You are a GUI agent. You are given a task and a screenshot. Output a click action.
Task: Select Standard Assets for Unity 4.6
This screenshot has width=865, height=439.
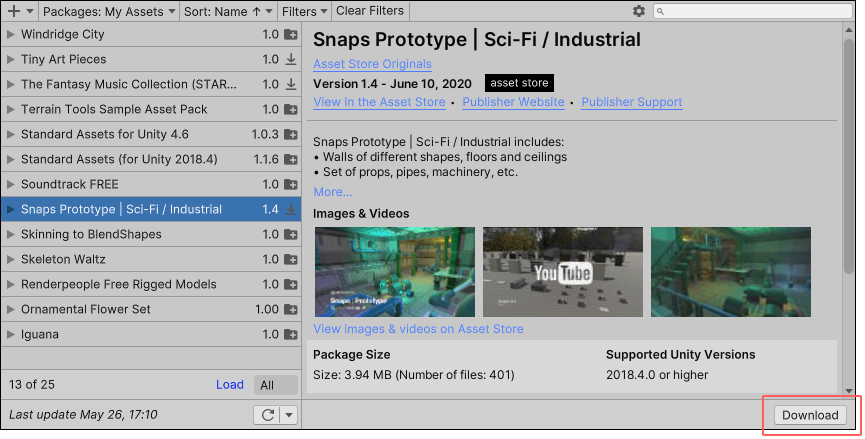tap(151, 134)
